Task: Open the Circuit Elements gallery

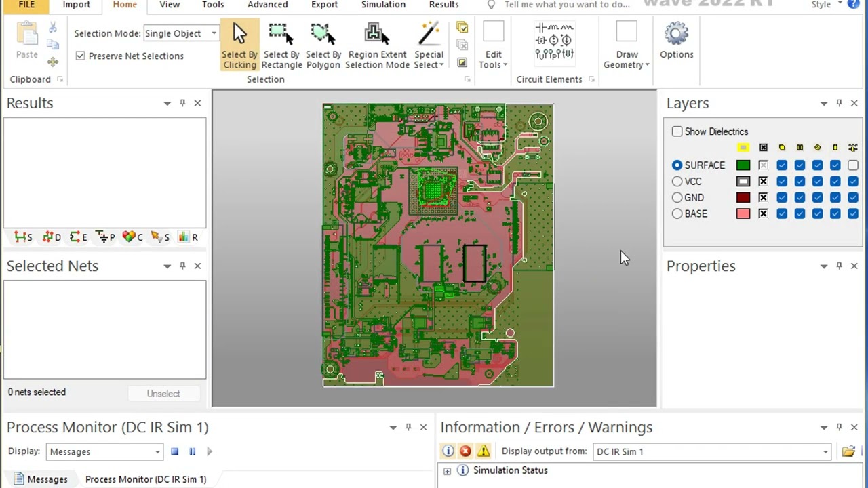Action: (x=554, y=43)
